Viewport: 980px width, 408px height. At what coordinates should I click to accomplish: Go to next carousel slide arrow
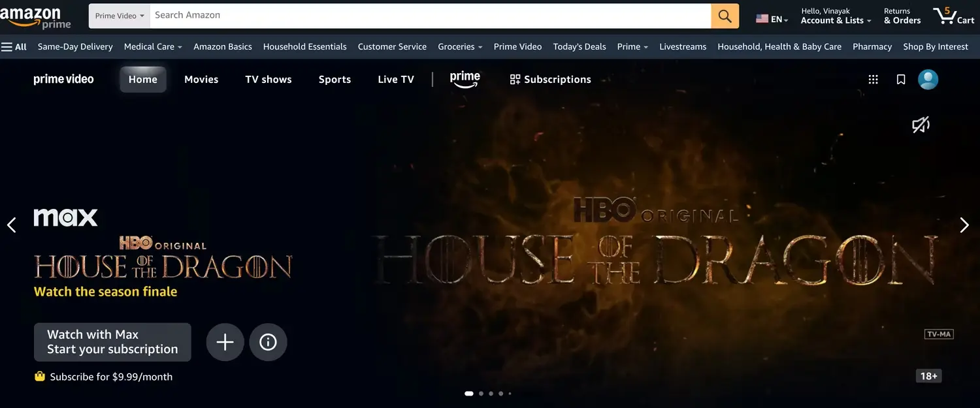tap(964, 225)
